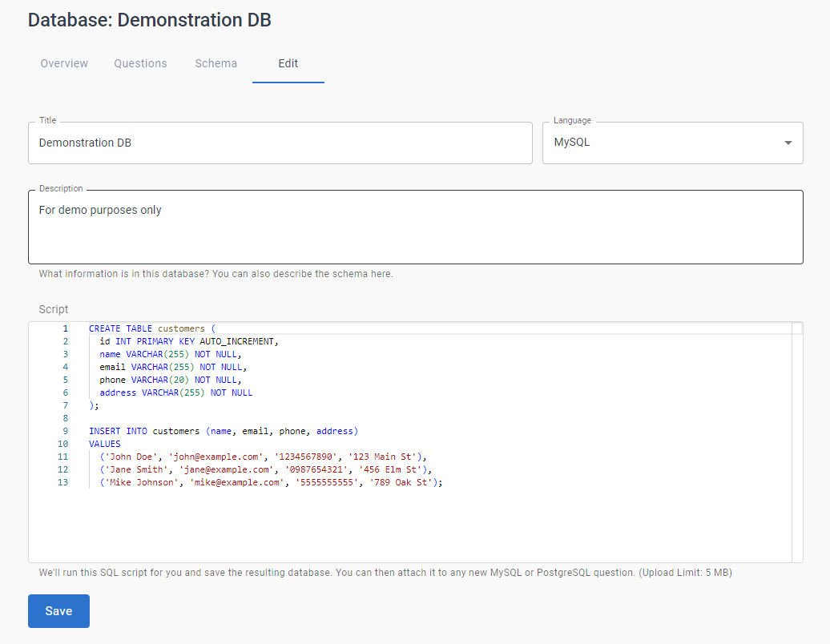Screen dimensions: 830x644
Task: Select the Edit tab
Action: coord(288,63)
